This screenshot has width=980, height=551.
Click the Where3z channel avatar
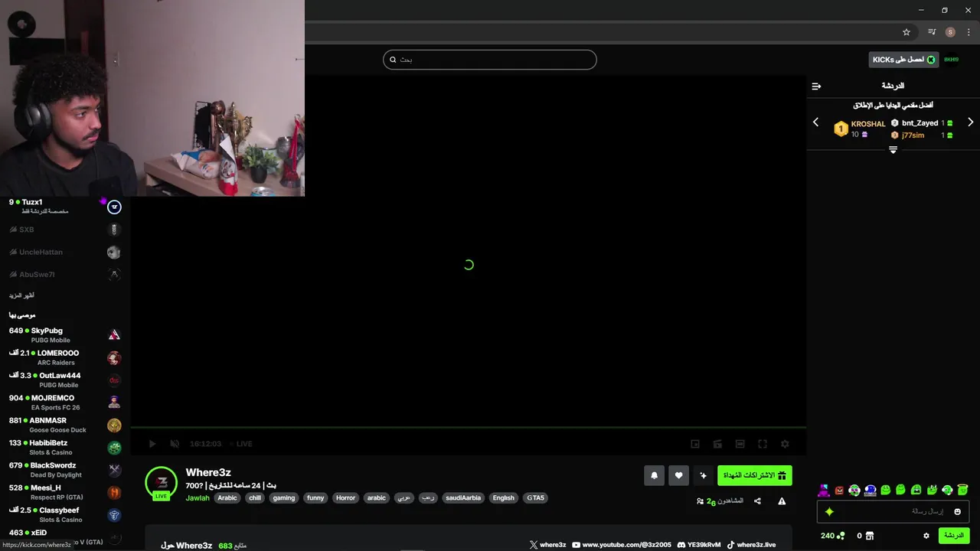point(162,482)
